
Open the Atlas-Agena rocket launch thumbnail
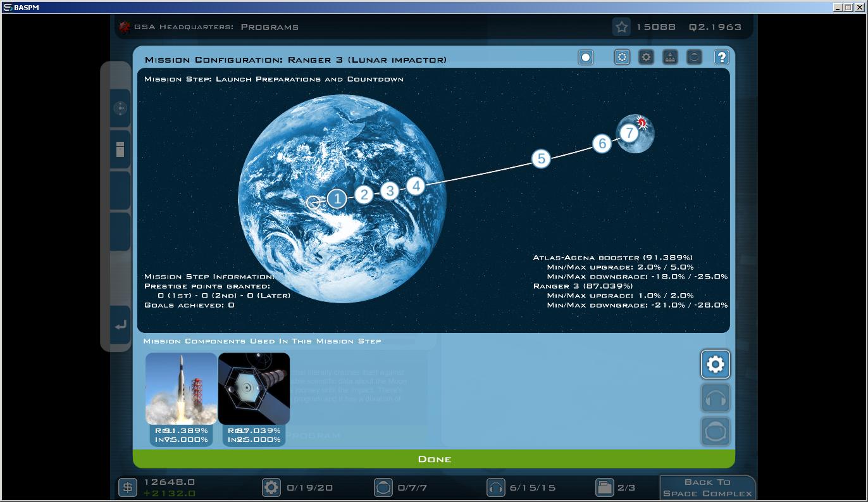pos(182,389)
